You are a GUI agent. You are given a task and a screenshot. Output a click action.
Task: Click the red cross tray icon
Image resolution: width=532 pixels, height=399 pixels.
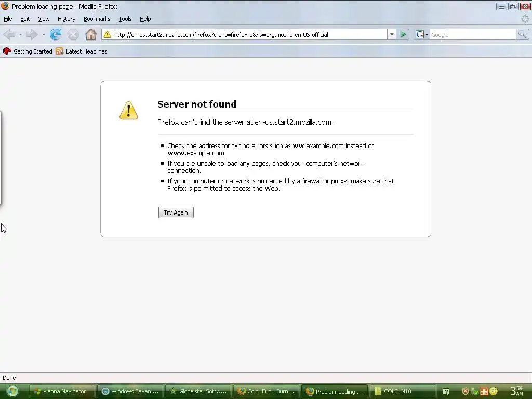click(484, 391)
